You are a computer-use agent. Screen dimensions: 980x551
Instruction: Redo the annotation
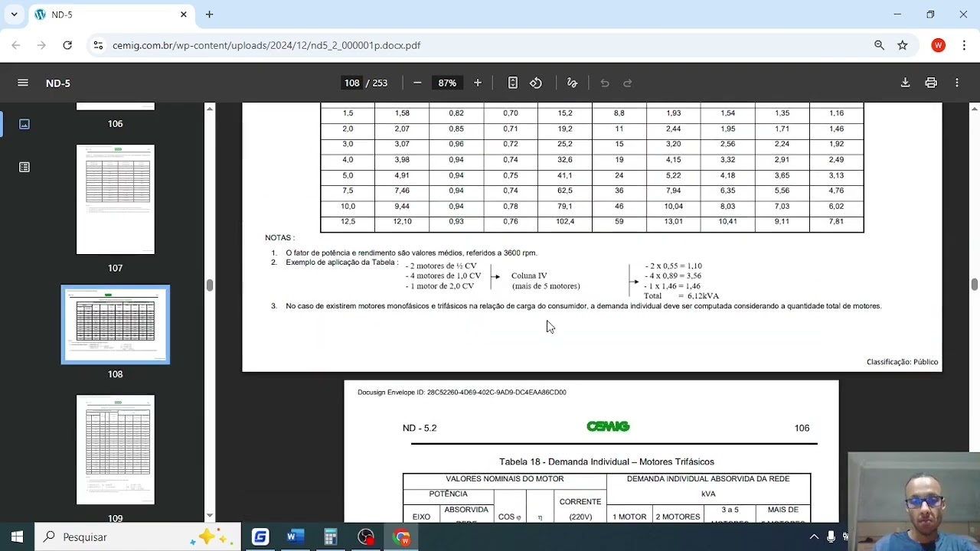click(628, 83)
